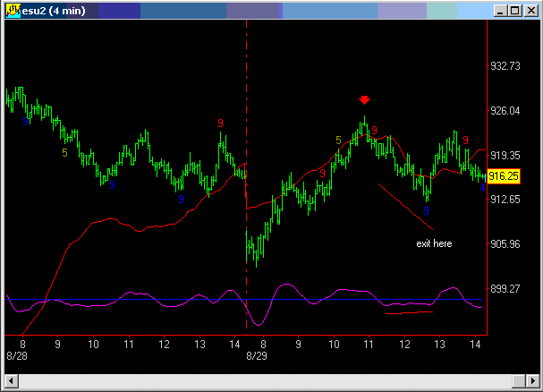Select the blue 9 marker below 'exit here' low
Viewport: 543px width, 392px height.
point(426,210)
